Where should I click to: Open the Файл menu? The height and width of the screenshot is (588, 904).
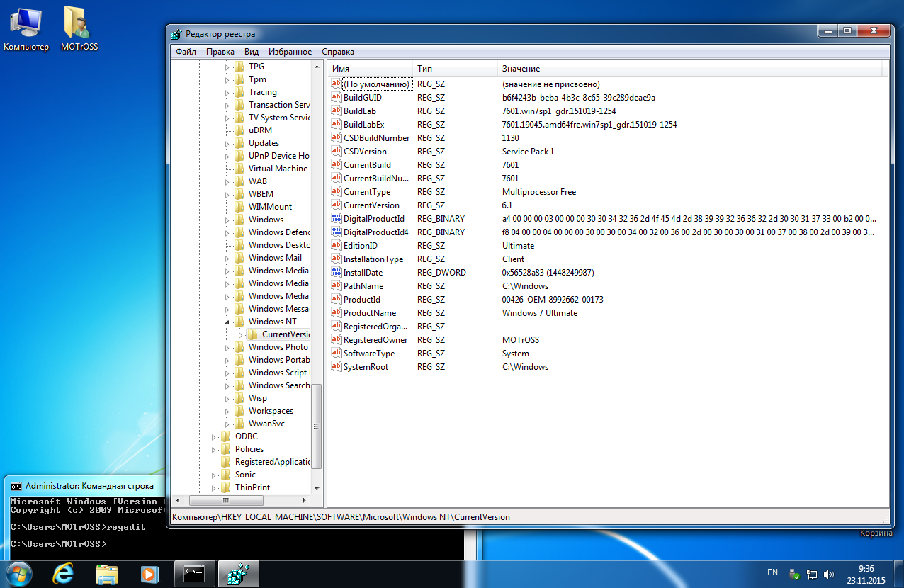(x=186, y=52)
